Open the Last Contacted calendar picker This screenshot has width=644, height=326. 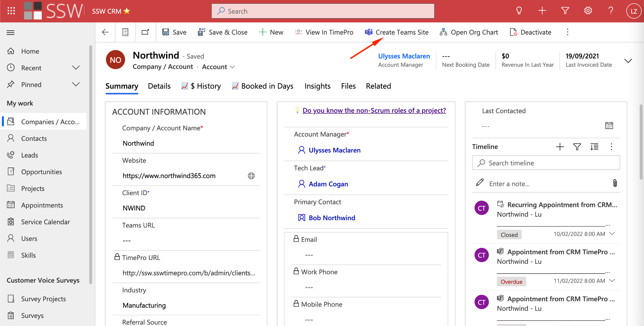point(609,126)
